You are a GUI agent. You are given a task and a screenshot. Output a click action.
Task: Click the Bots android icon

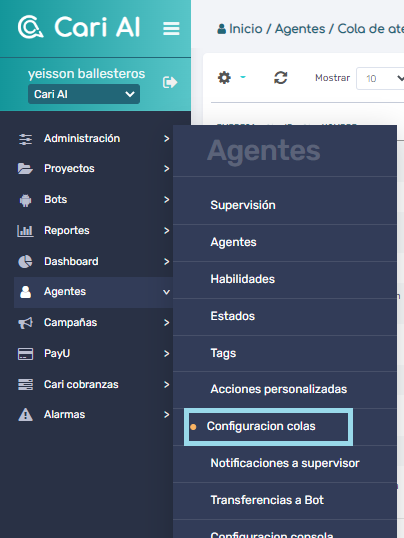click(x=25, y=200)
